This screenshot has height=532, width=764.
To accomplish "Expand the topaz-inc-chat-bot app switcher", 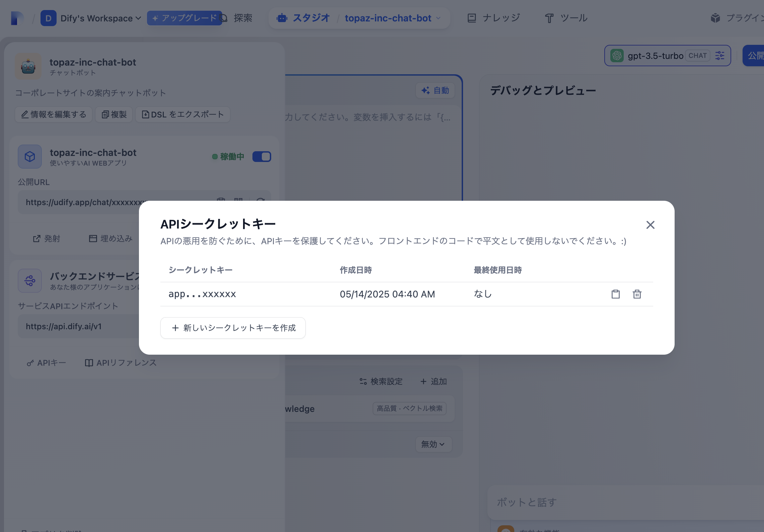I will click(393, 18).
